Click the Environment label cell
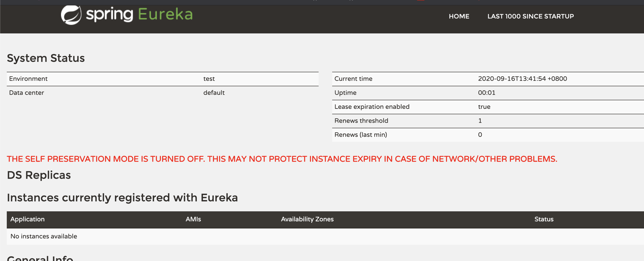This screenshot has width=644, height=261. coord(28,79)
